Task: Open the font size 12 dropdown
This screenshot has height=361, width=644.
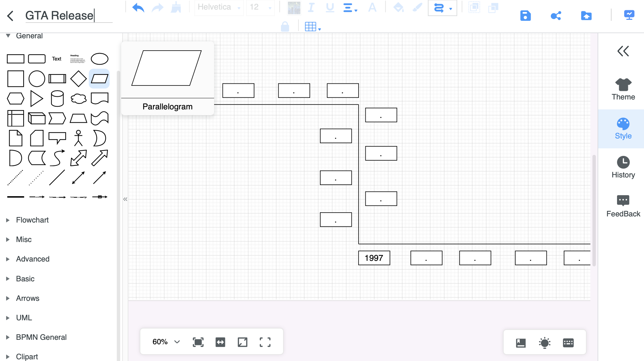Action: point(260,7)
